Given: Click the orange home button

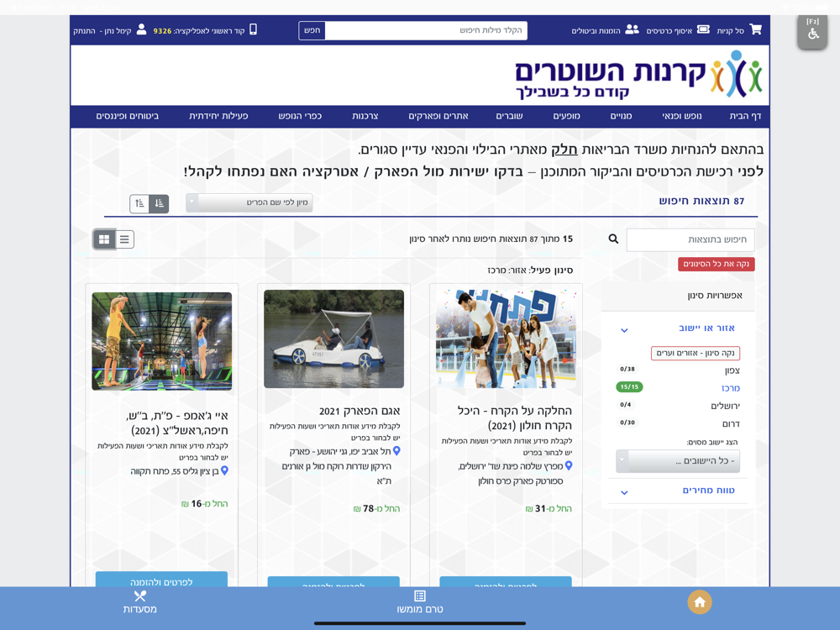Looking at the screenshot, I should (x=700, y=602).
